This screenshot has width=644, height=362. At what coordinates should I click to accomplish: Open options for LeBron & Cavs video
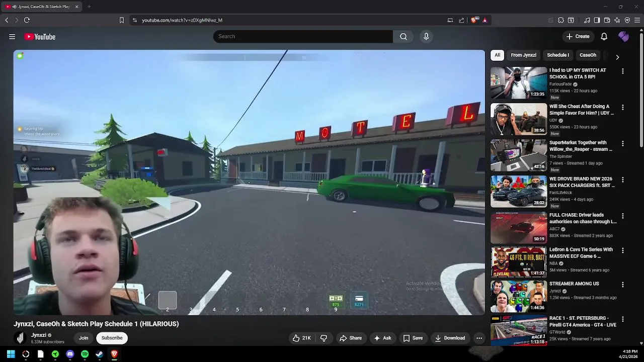(623, 250)
